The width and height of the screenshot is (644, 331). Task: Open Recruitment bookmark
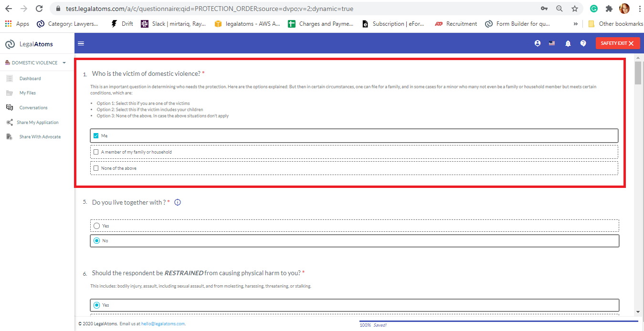click(456, 24)
